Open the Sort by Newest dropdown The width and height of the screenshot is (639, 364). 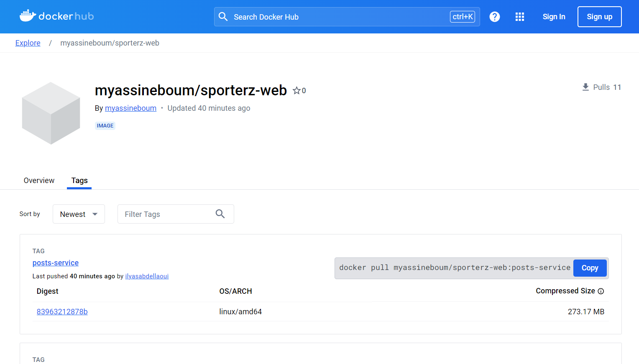(79, 214)
